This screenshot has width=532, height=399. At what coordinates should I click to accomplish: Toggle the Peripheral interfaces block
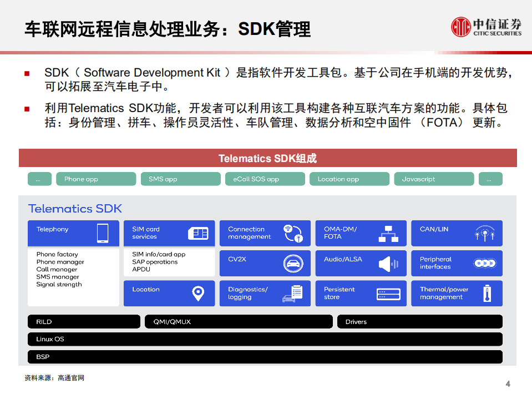(456, 263)
